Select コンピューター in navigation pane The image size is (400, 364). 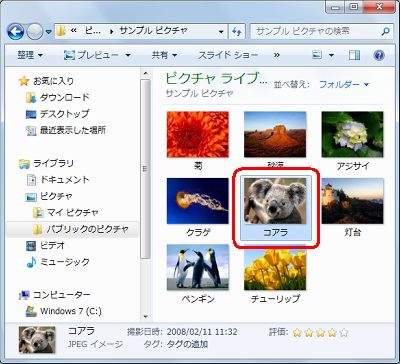61,295
